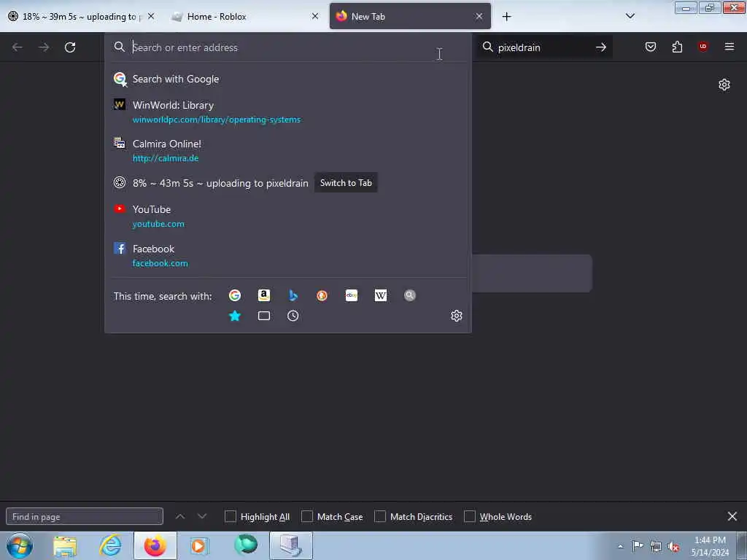Show hidden system tray icons
Screen dimensions: 747x560
coord(620,547)
